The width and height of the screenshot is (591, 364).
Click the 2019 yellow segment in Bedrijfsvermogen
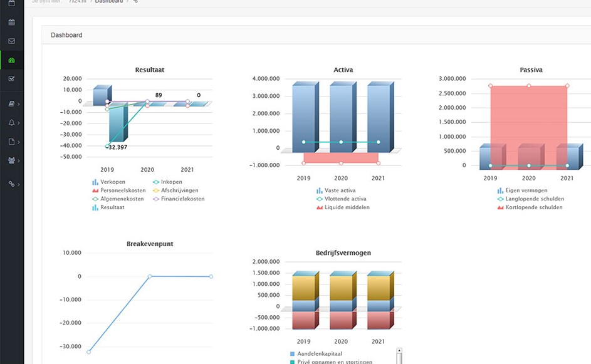tap(304, 288)
